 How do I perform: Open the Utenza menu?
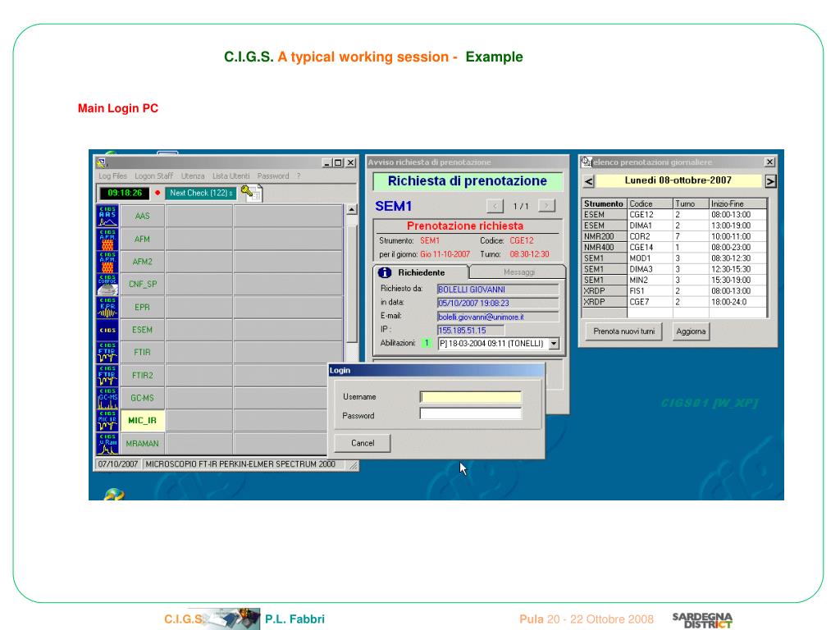click(192, 176)
